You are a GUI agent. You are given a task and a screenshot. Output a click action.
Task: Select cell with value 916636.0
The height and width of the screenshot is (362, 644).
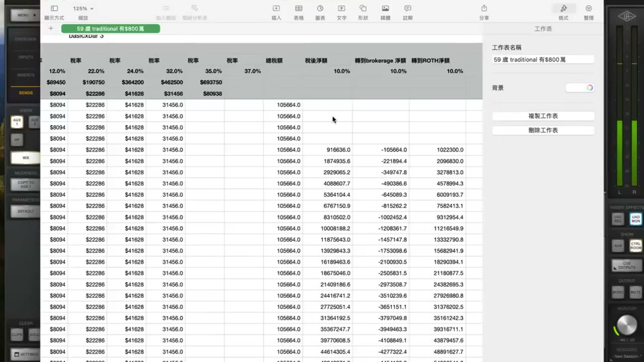[x=328, y=150]
